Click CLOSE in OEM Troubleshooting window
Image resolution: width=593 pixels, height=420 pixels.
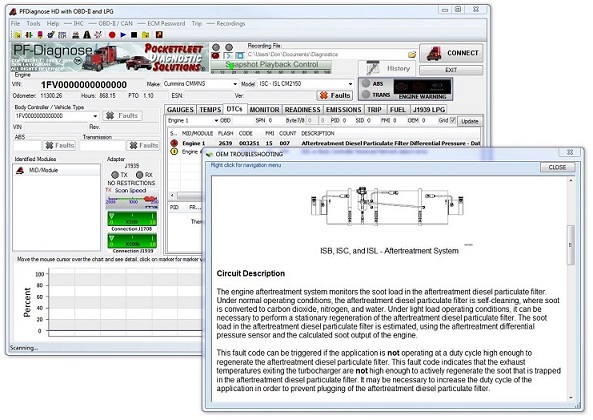tap(557, 167)
